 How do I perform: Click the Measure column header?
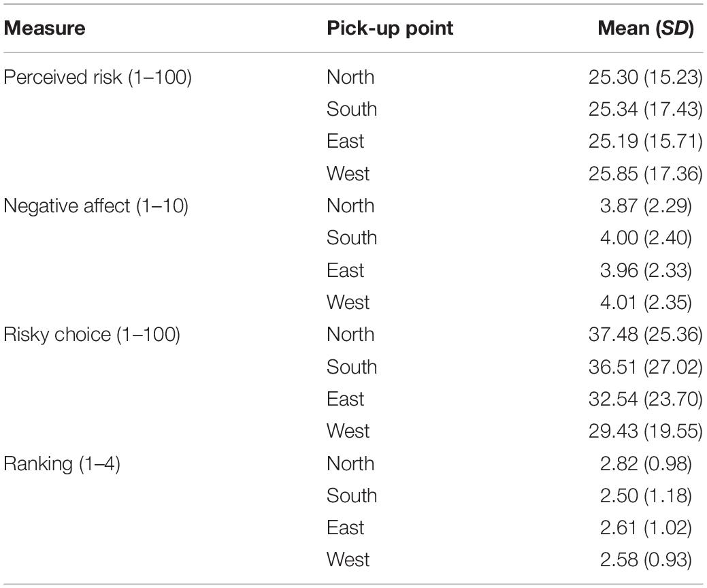(44, 29)
